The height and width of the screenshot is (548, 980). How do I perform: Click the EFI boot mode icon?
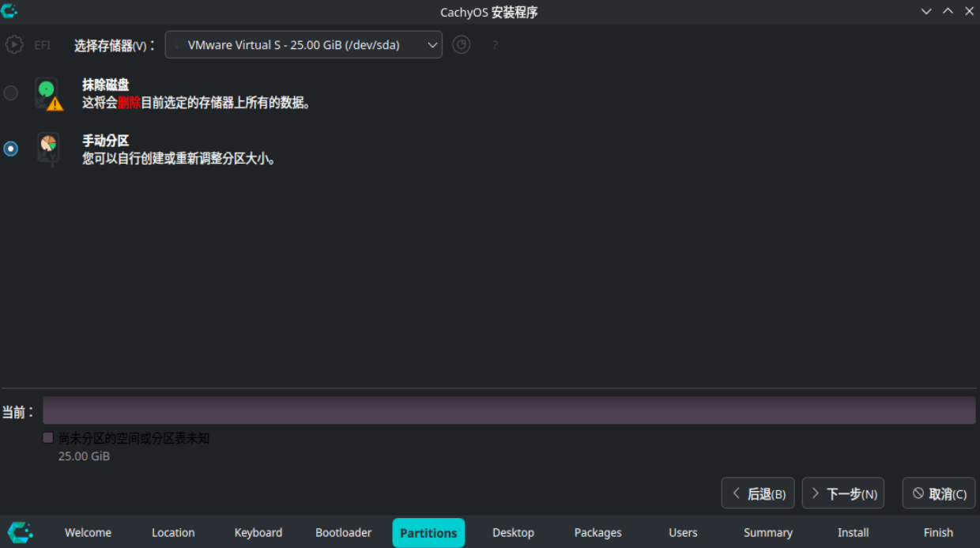pos(14,45)
